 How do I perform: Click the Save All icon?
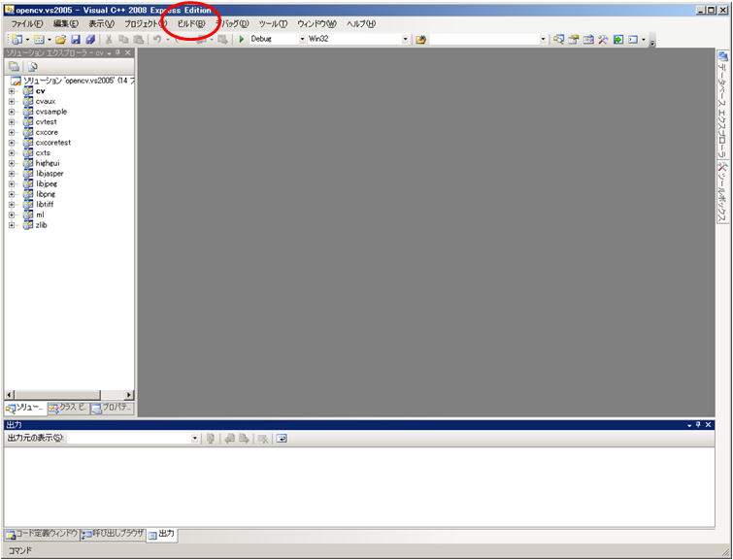90,40
